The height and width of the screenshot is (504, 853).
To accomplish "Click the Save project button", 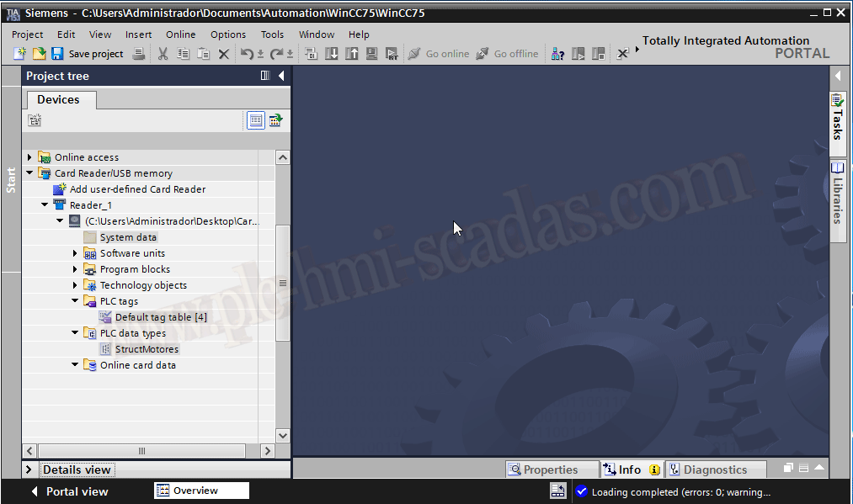I will click(87, 54).
